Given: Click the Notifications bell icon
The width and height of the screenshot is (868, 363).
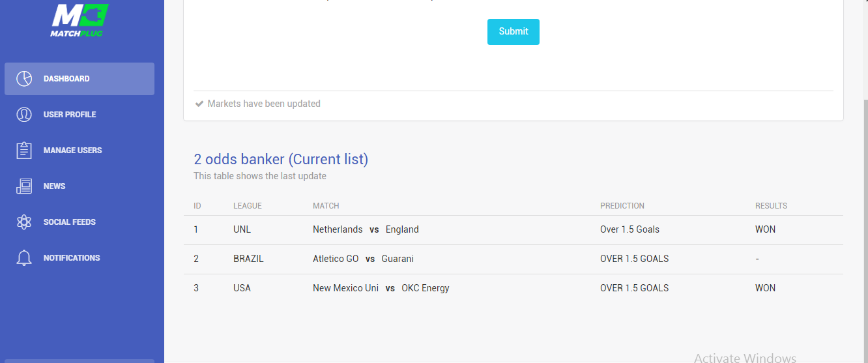Looking at the screenshot, I should 24,258.
